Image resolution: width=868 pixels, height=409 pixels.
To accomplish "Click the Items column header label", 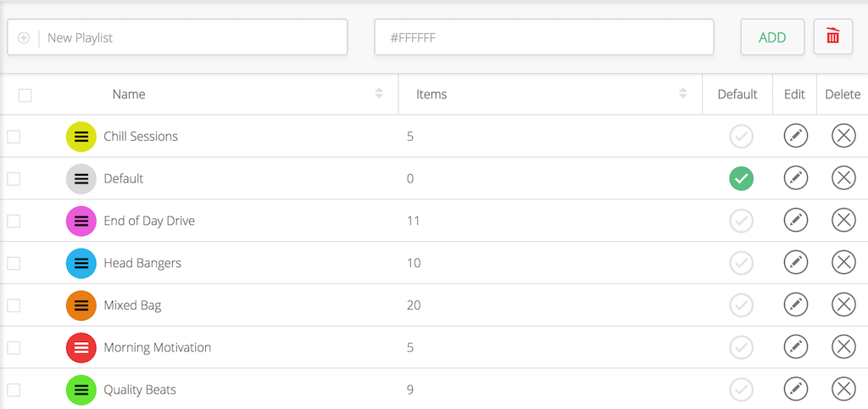I will pyautogui.click(x=431, y=94).
